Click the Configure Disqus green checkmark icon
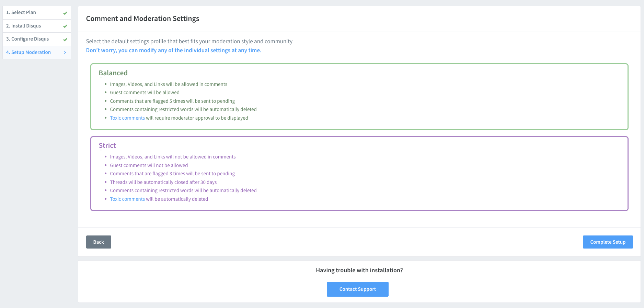Viewport: 644px width, 308px height. point(65,39)
